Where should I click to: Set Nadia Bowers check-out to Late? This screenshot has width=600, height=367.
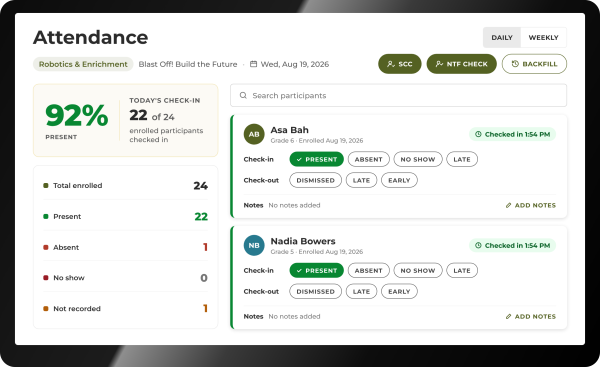[x=361, y=291]
